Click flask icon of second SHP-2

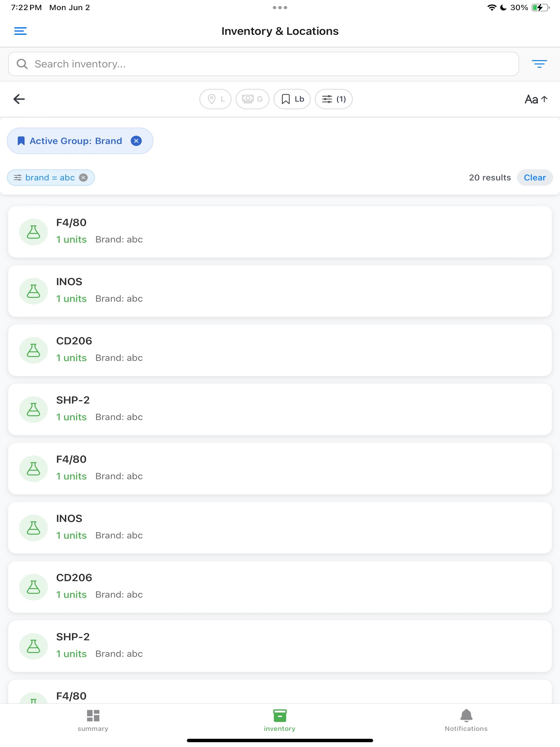[x=33, y=646]
